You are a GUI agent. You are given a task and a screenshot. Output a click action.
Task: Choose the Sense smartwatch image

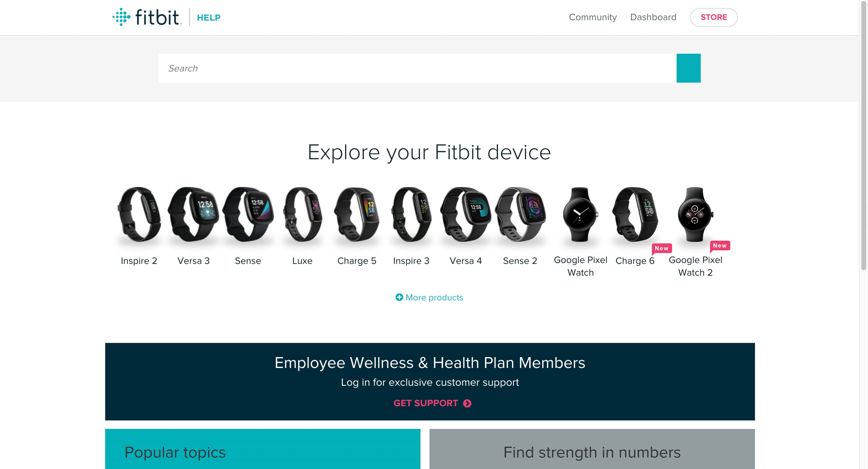tap(248, 214)
